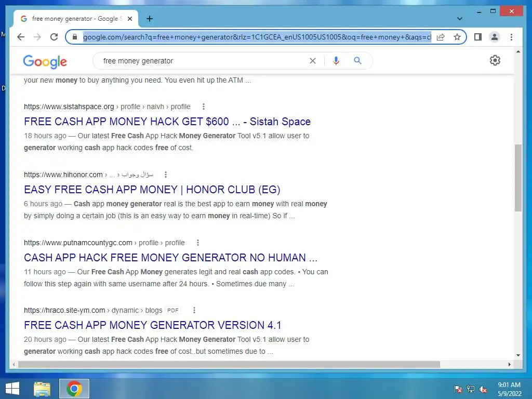Open FREE CASH APP MONEY GENERATOR VERSION 4.1
Image resolution: width=532 pixels, height=399 pixels.
153,325
